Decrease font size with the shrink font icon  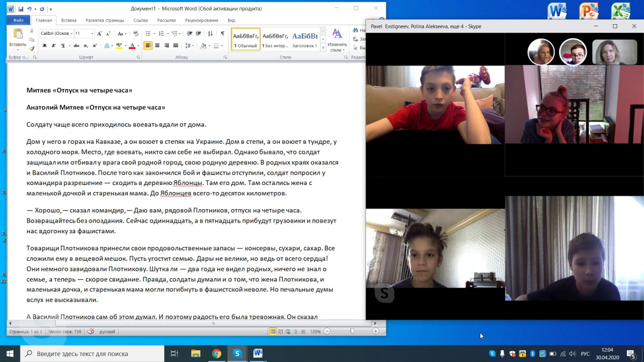point(108,34)
